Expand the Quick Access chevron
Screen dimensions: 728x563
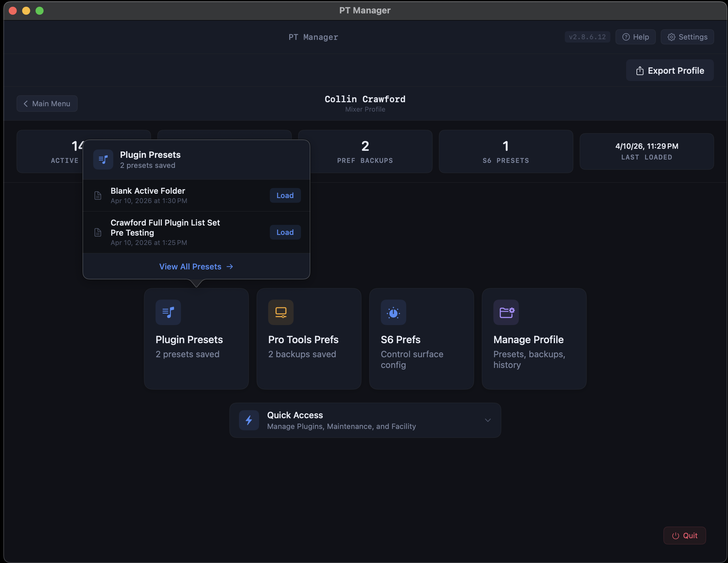pyautogui.click(x=488, y=420)
